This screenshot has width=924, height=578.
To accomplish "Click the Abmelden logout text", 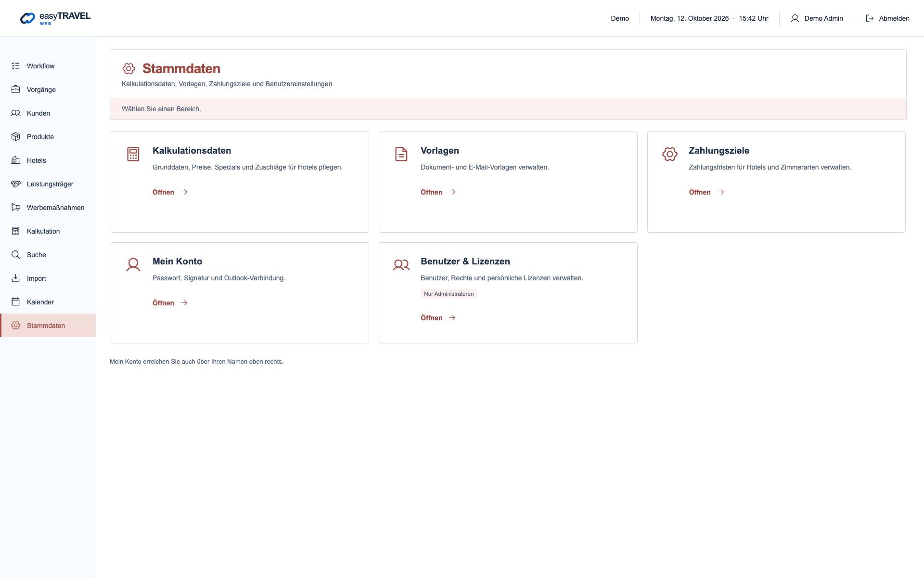I will [894, 18].
